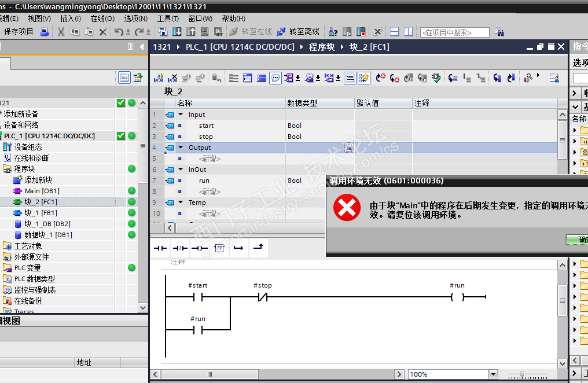The height and width of the screenshot is (383, 588).
Task: Toggle the details view table icon in project tree
Action: click(x=124, y=78)
